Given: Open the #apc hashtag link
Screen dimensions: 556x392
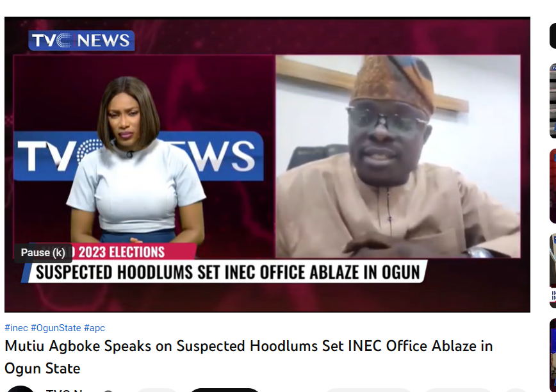Looking at the screenshot, I should [94, 328].
